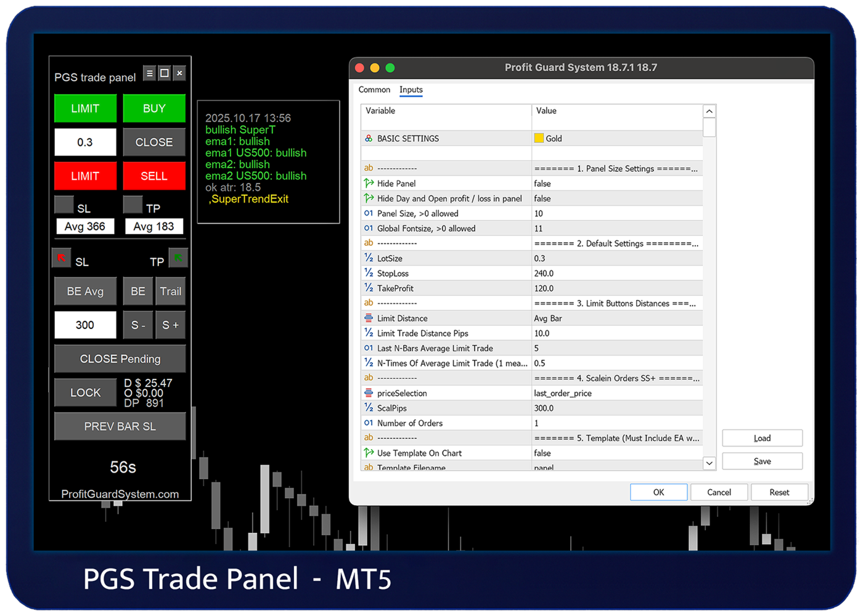
Task: Click the red arrow icon next to SL
Action: click(62, 257)
